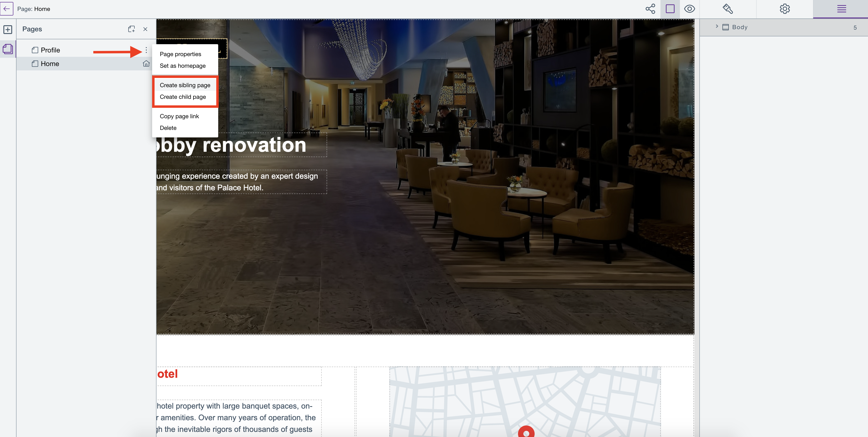This screenshot has width=868, height=437.
Task: Click the add element plus icon
Action: click(8, 30)
